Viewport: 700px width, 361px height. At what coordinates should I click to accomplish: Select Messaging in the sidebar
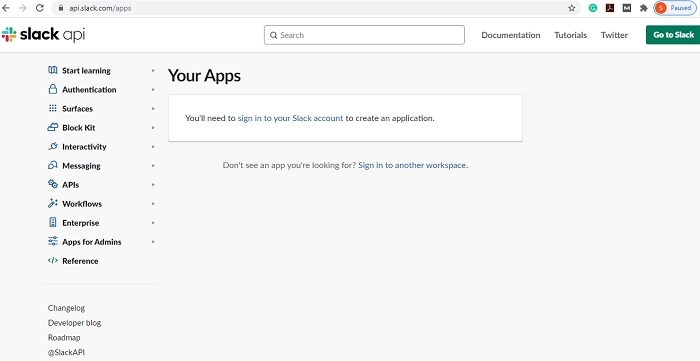(81, 166)
